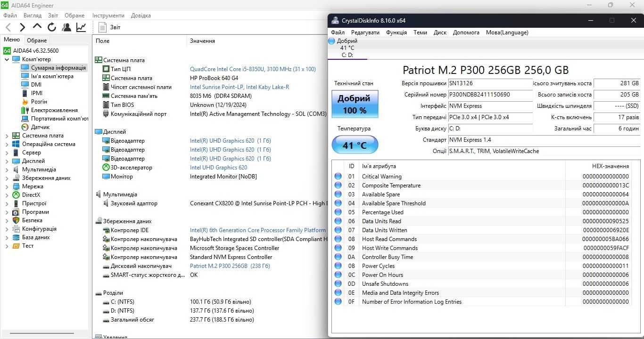Expand the Мережа tree node
This screenshot has width=644, height=339.
coord(7,186)
